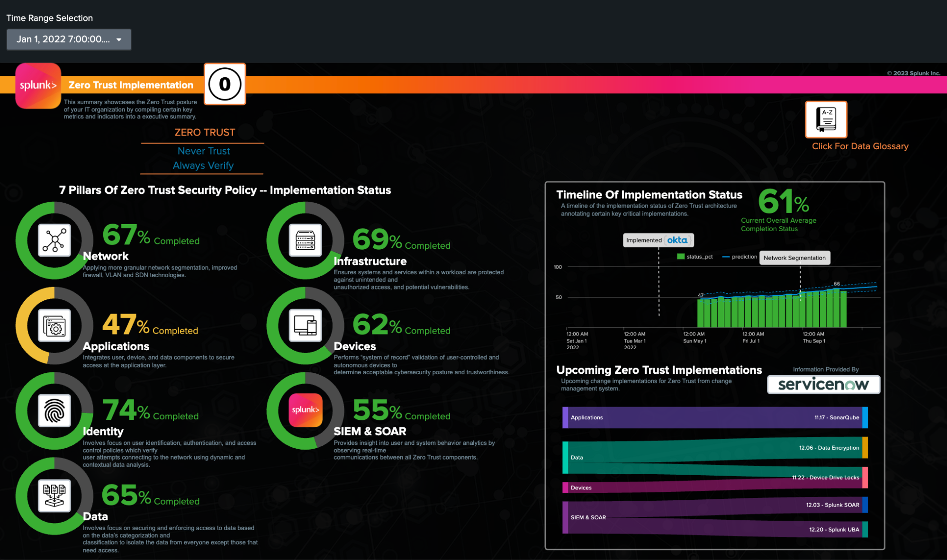
Task: Click the 47 data label on chart
Action: click(701, 295)
